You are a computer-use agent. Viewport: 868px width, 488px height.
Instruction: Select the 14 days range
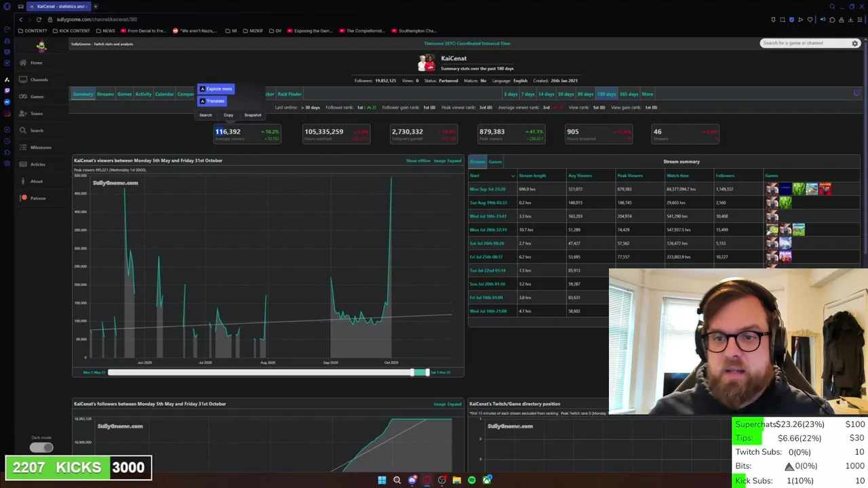click(546, 94)
